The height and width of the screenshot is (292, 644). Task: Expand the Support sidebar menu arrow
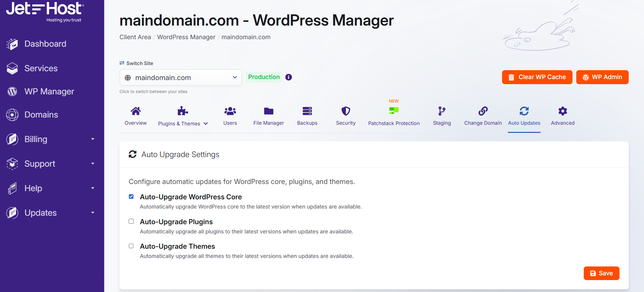(x=93, y=164)
